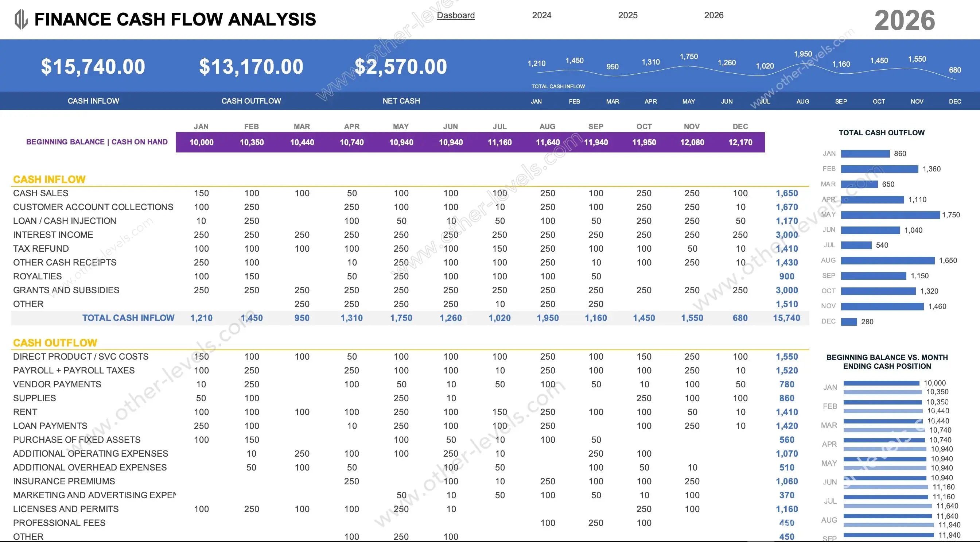The image size is (980, 542).
Task: Click the Interest Income row label
Action: tap(53, 235)
